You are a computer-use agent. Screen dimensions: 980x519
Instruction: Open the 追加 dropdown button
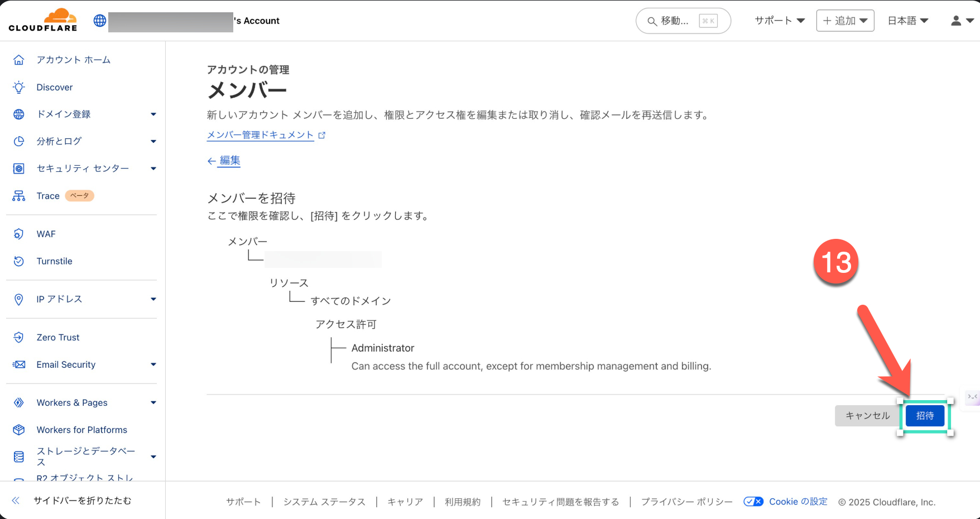coord(845,21)
